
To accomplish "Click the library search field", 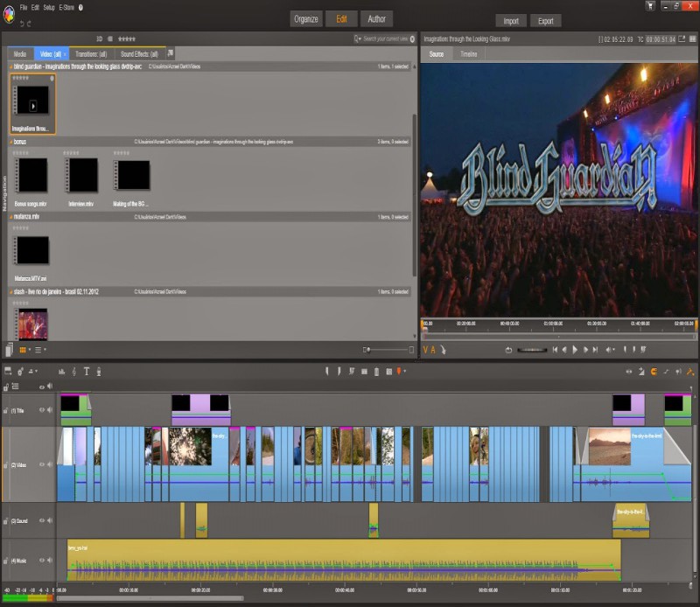I will pyautogui.click(x=386, y=38).
